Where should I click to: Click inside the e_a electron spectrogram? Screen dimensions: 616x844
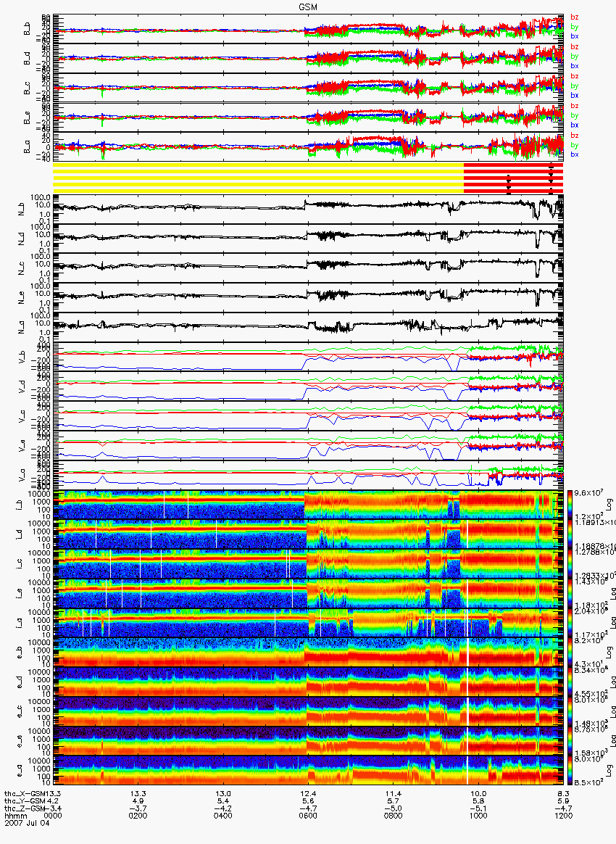click(x=308, y=771)
